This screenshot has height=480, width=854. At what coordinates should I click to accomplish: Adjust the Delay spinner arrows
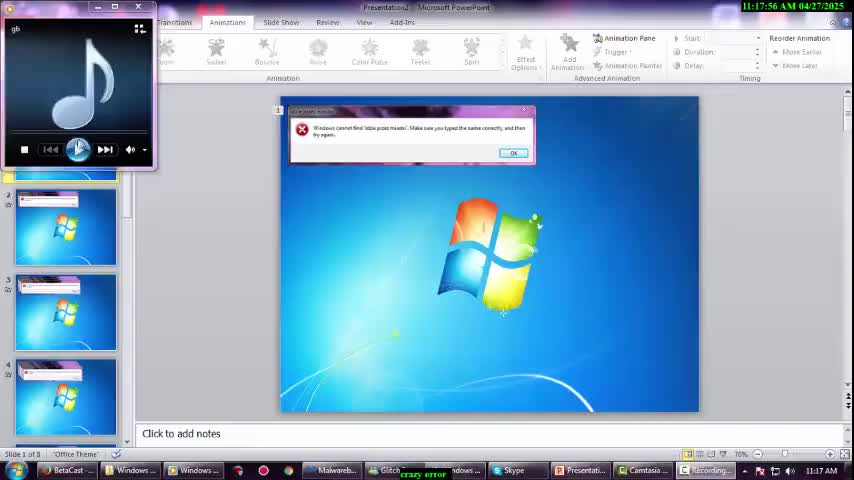(757, 65)
